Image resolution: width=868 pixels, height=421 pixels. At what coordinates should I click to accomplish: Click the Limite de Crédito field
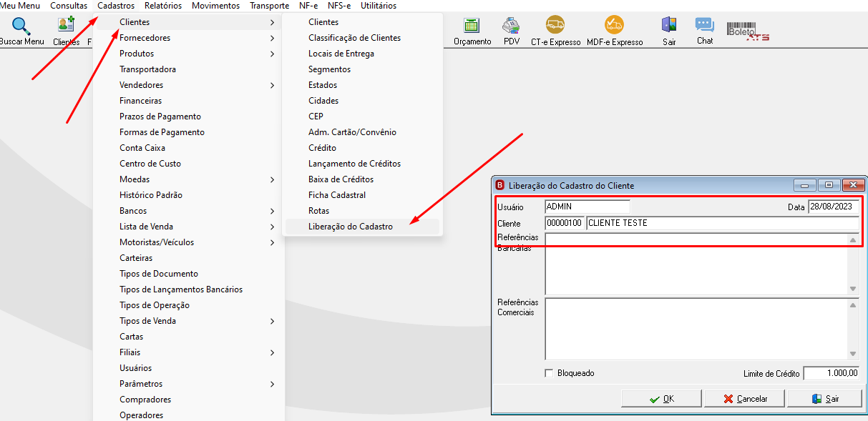point(832,373)
